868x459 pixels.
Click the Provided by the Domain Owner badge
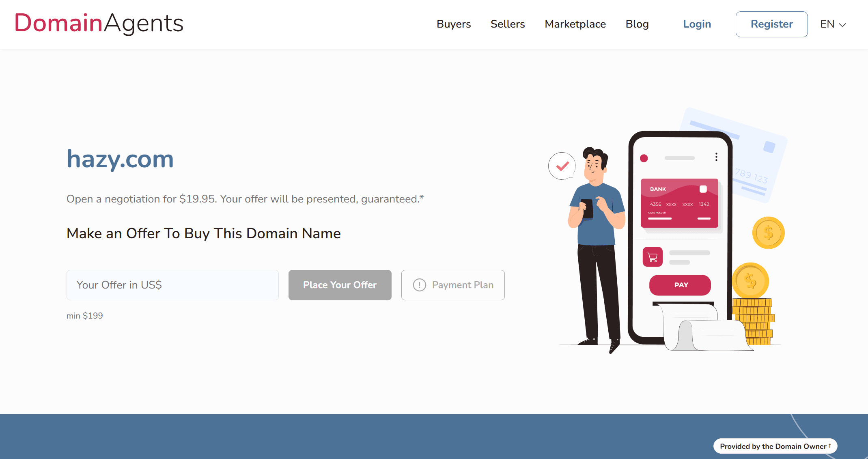tap(775, 446)
